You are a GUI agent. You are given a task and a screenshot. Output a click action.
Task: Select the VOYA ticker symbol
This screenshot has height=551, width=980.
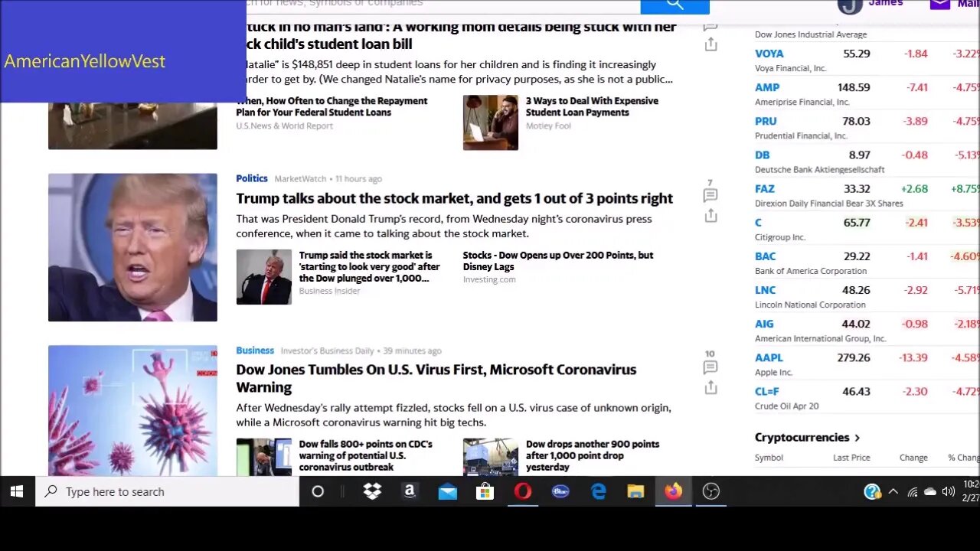[x=769, y=54]
